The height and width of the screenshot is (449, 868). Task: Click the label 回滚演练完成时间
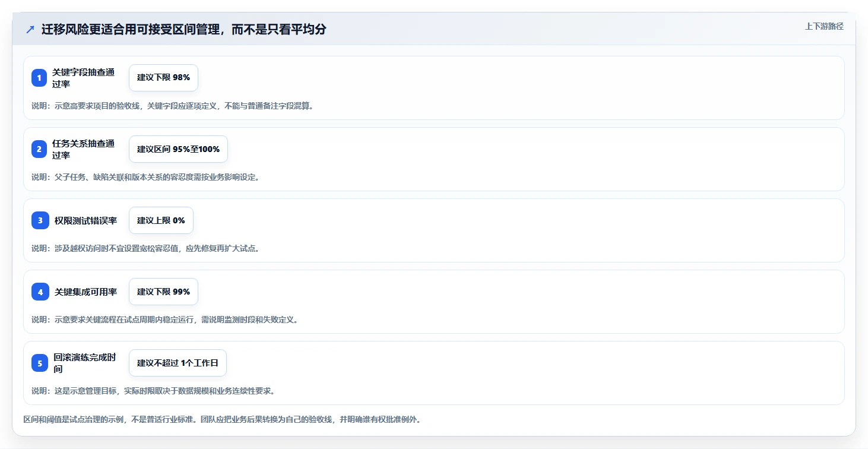coord(84,363)
